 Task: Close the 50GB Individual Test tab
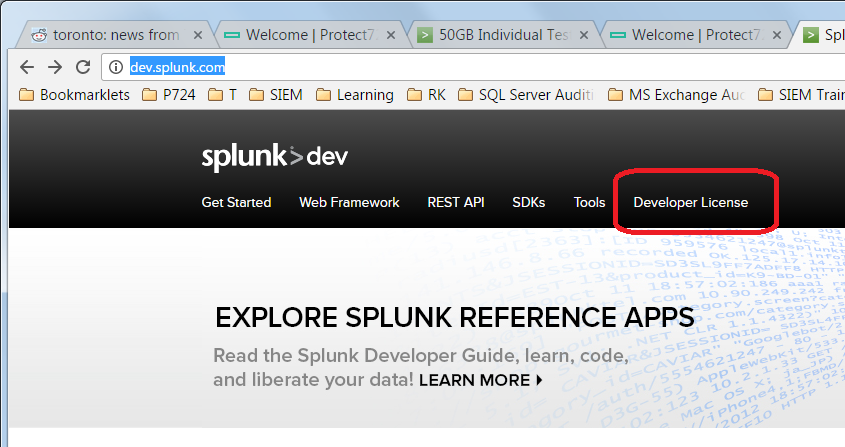click(x=590, y=35)
